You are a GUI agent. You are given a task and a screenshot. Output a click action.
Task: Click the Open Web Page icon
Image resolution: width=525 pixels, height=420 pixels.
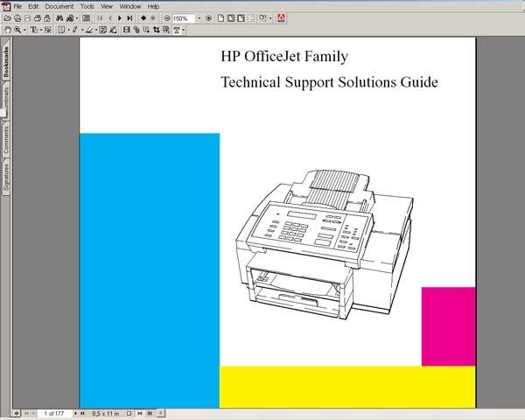[x=17, y=18]
